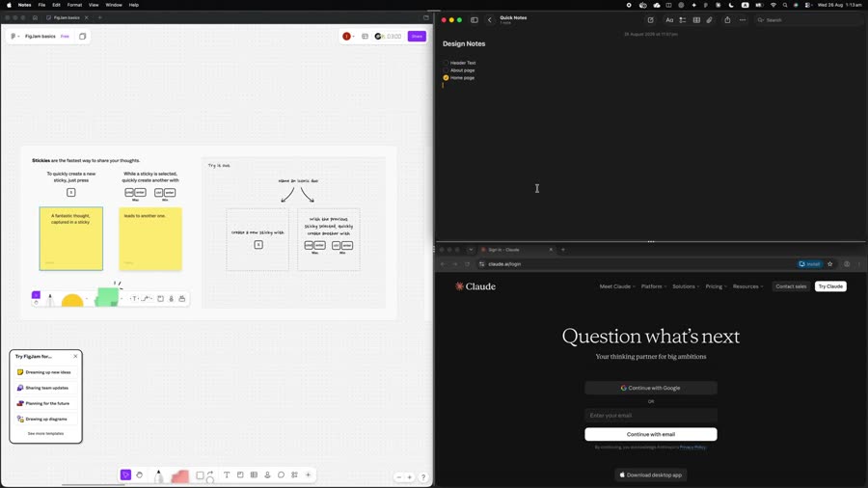Viewport: 868px width, 488px height.
Task: Open more options ellipsis in Notes
Action: pyautogui.click(x=743, y=20)
